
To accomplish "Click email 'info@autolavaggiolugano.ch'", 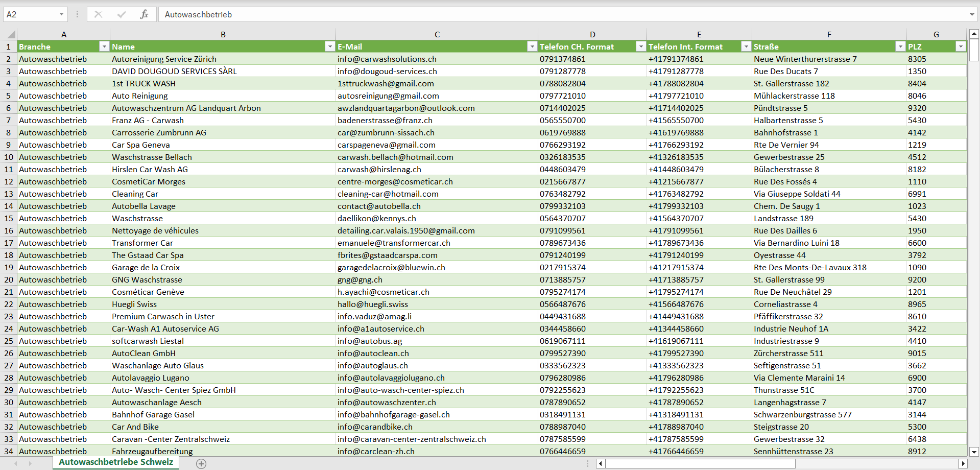I will 437,378.
